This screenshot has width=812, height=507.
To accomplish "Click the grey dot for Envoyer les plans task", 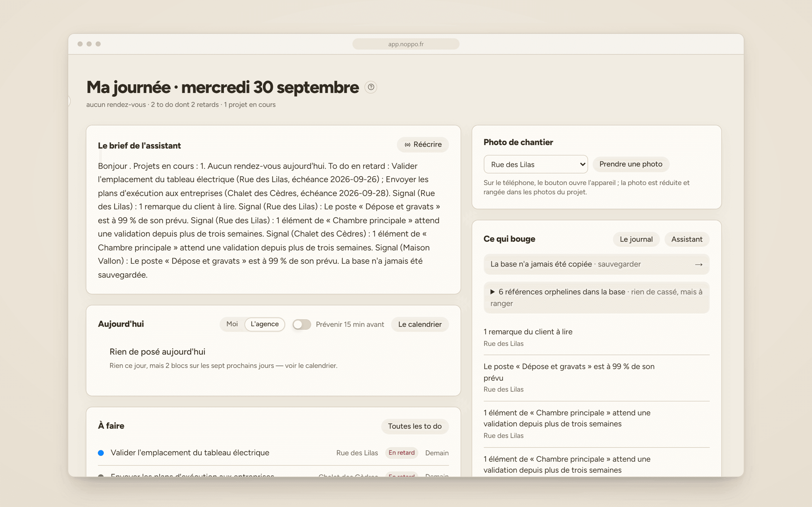I will (x=101, y=475).
